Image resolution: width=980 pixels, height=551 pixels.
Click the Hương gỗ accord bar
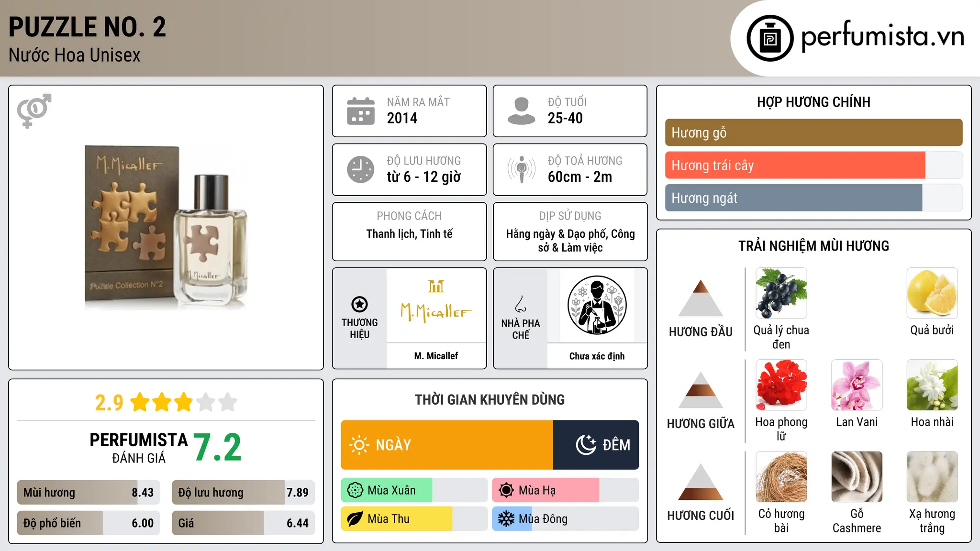813,132
